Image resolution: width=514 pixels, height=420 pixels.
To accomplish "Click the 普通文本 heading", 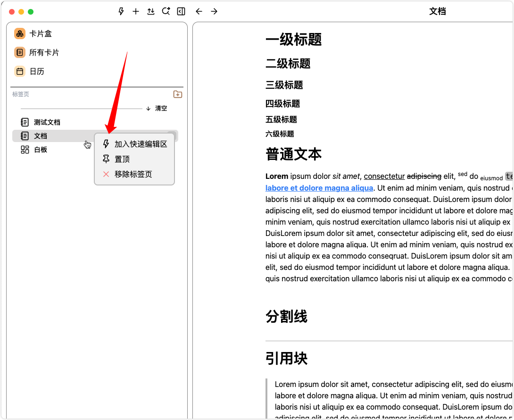I will 293,154.
